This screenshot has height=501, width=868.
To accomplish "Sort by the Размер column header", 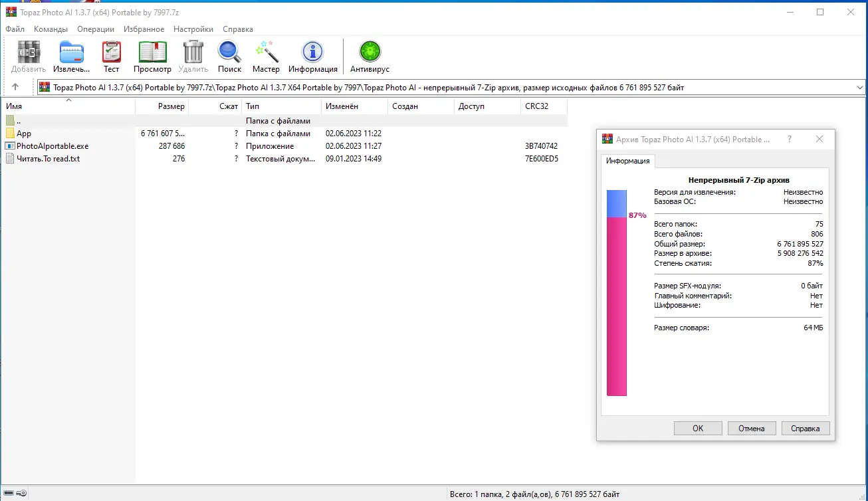I will pyautogui.click(x=169, y=106).
